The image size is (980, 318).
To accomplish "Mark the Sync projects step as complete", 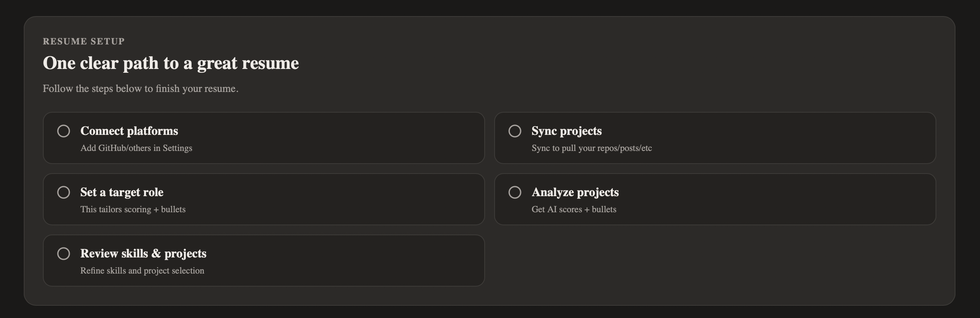I will (x=515, y=131).
